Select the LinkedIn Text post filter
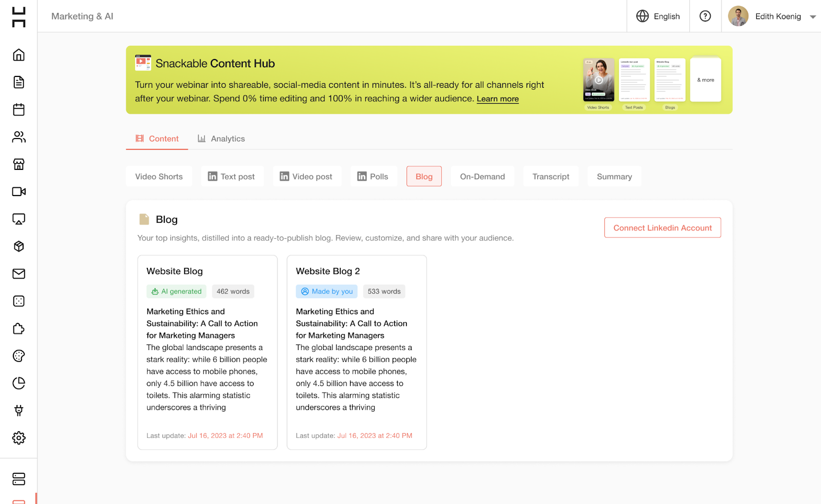 (x=231, y=177)
